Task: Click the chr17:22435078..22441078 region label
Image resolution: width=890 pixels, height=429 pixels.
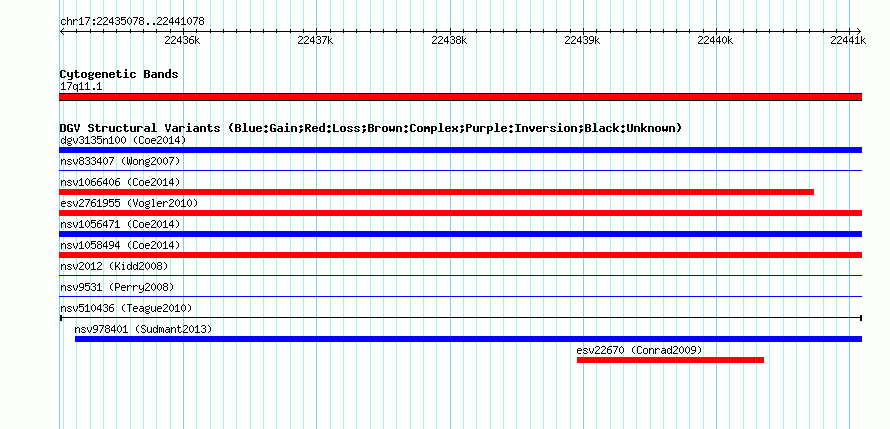Action: pyautogui.click(x=132, y=22)
